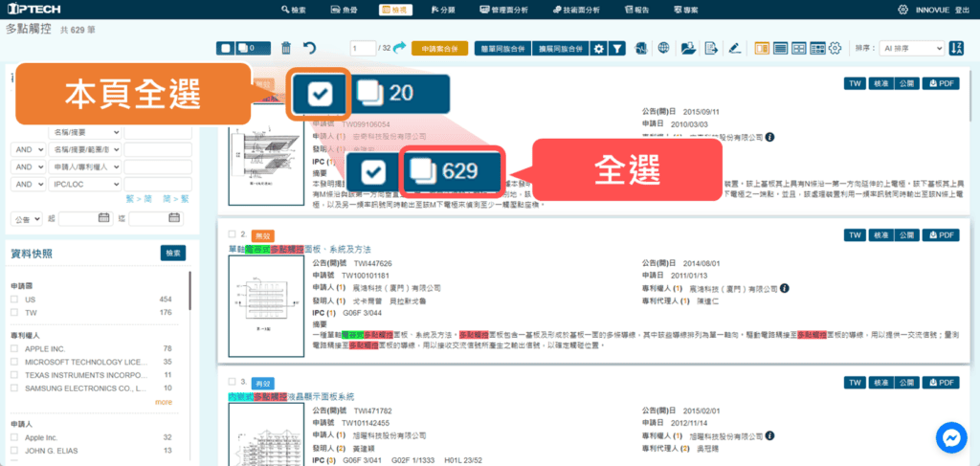Open the IPC/LOC field dropdown

tap(84, 183)
